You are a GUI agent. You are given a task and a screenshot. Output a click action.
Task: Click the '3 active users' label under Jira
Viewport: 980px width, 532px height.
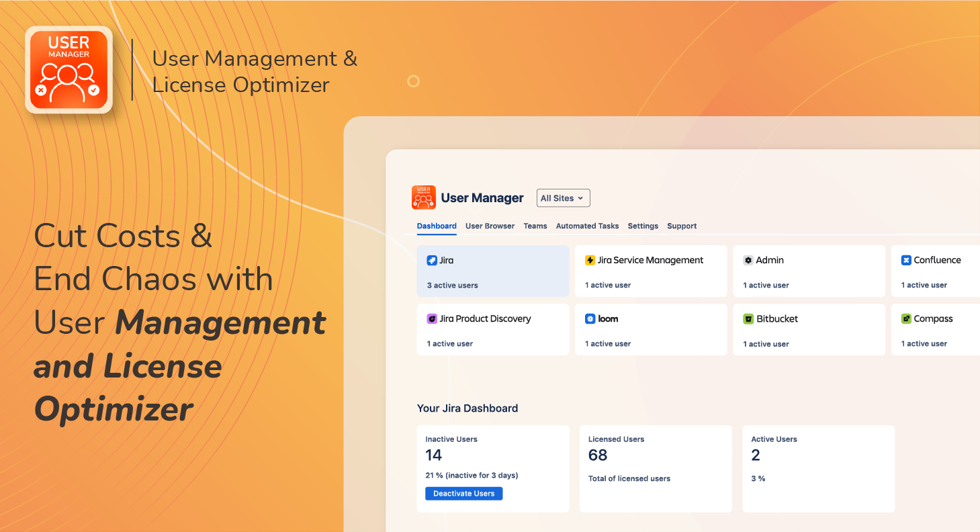point(453,285)
